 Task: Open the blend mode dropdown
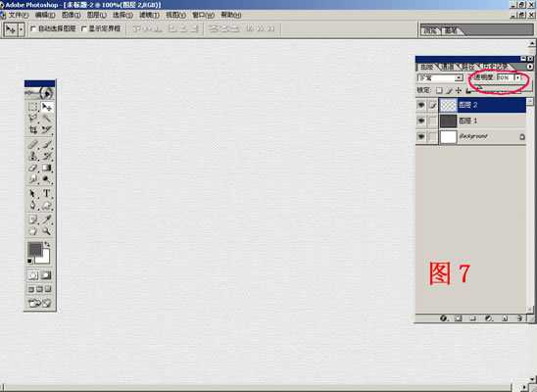[460, 78]
